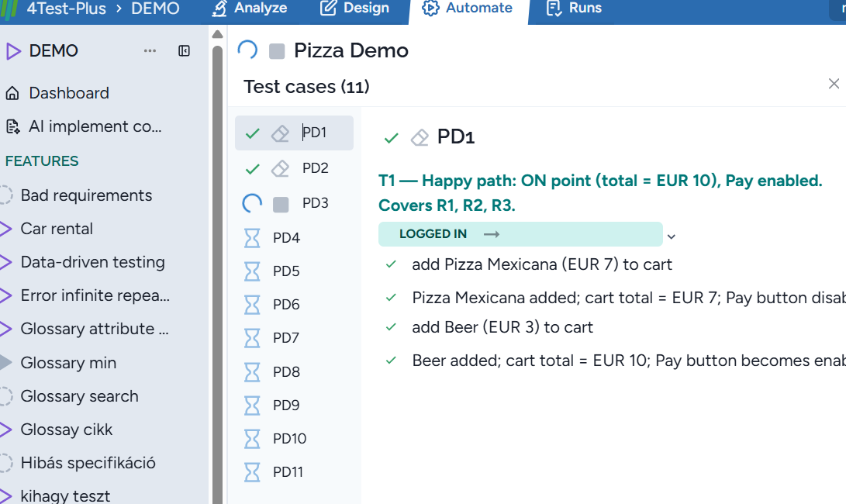
Task: Click play arrow beside Glossay cikk
Action: [6, 430]
